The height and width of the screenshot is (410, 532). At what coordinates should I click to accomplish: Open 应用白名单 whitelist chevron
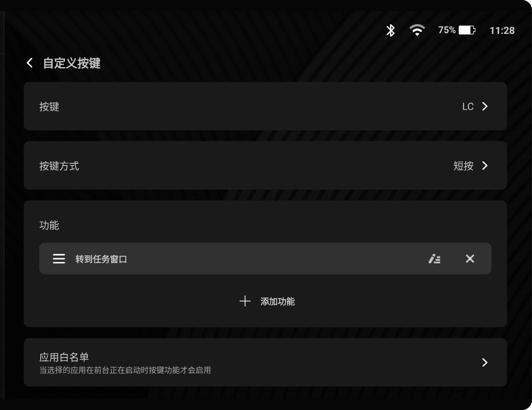pyautogui.click(x=485, y=363)
